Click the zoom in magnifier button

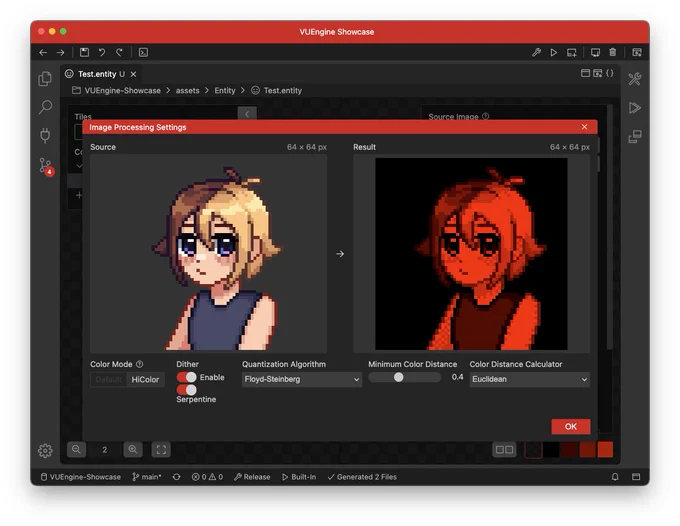click(133, 450)
